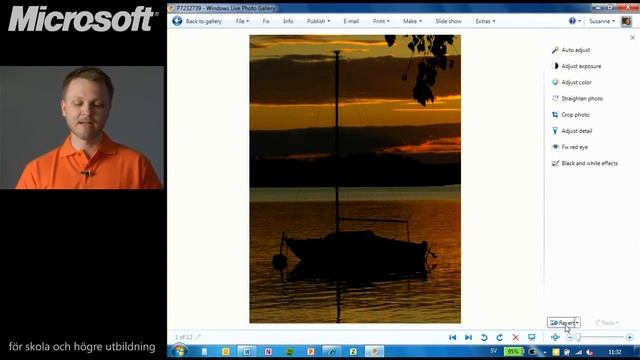This screenshot has width=640, height=360.
Task: Click the Fix red eye icon
Action: click(x=555, y=147)
